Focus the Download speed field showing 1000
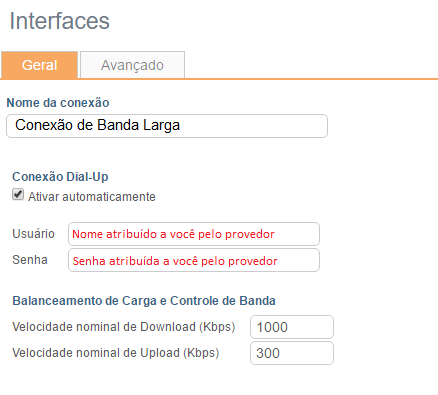 [292, 327]
